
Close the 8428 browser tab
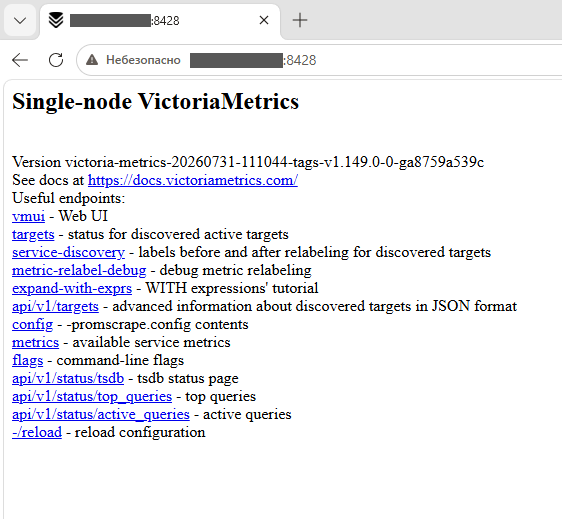[264, 20]
